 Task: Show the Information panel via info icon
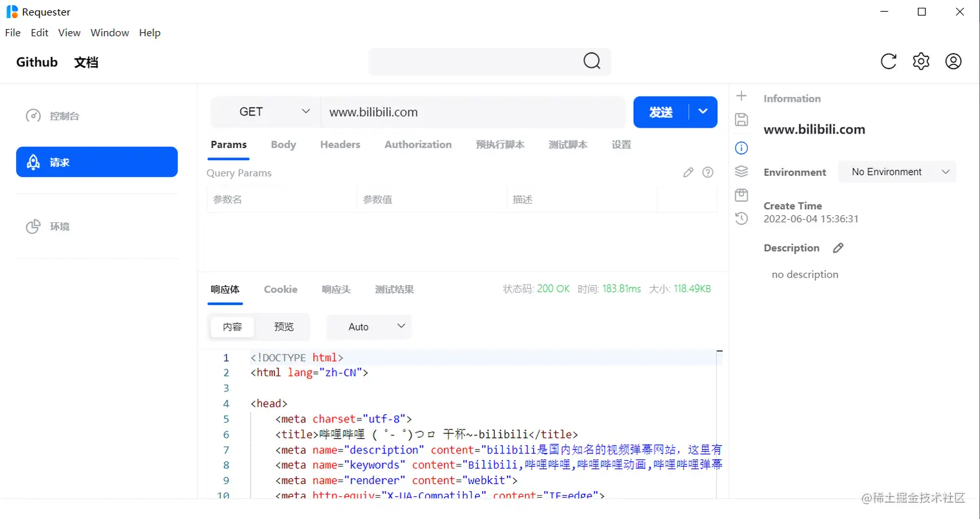tap(741, 148)
